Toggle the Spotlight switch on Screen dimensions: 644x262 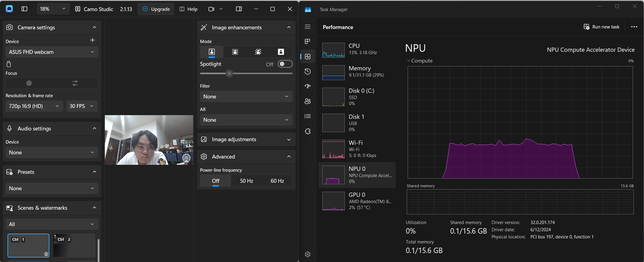[x=285, y=64]
